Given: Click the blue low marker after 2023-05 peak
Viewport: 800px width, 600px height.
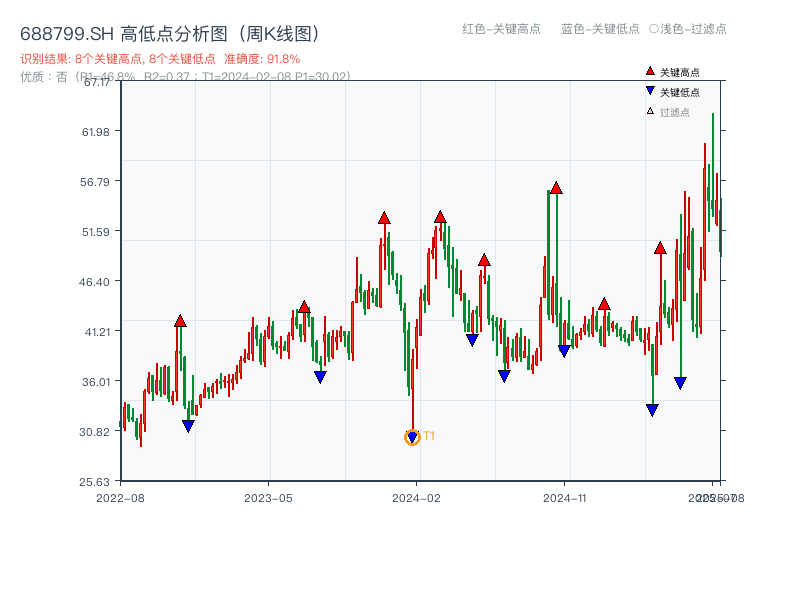Looking at the screenshot, I should click(x=320, y=377).
